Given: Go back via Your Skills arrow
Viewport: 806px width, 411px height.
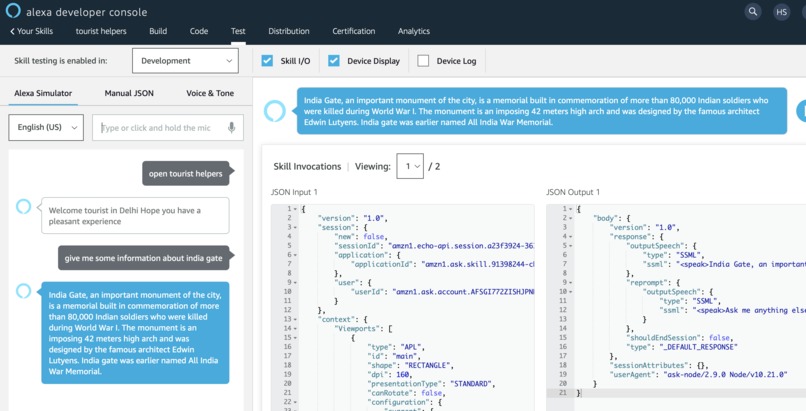Looking at the screenshot, I should (31, 31).
